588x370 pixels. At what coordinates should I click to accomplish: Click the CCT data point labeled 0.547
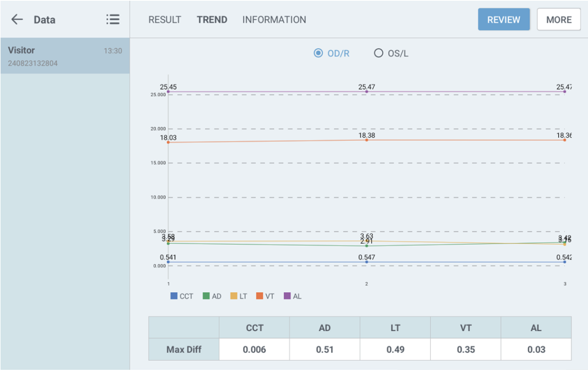pyautogui.click(x=367, y=262)
